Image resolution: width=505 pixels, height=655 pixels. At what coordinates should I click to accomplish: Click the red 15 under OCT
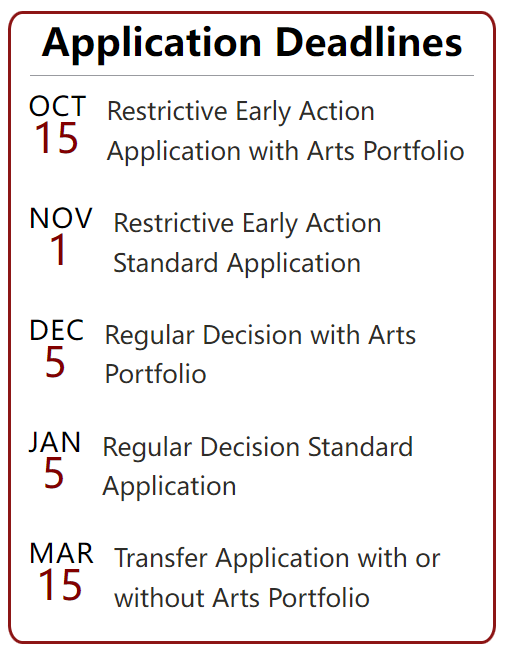pos(56,138)
